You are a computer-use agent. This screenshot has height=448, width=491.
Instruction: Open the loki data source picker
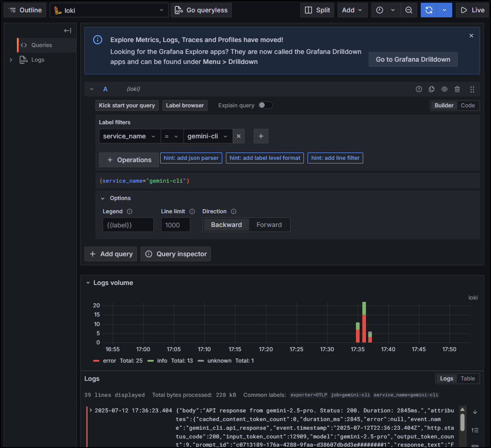pos(109,10)
